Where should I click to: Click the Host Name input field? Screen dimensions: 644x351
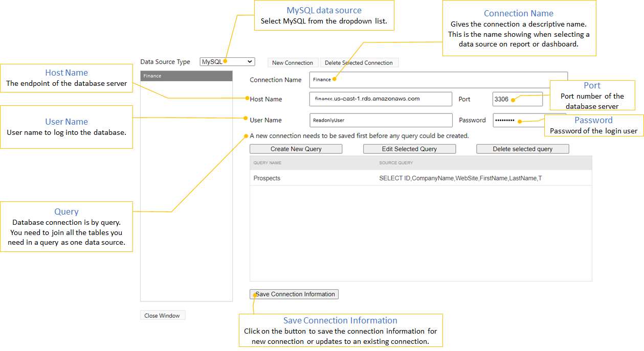pos(381,99)
